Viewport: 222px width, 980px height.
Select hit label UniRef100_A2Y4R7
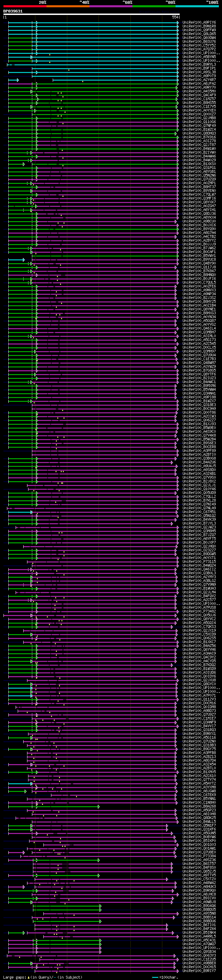pos(199,80)
